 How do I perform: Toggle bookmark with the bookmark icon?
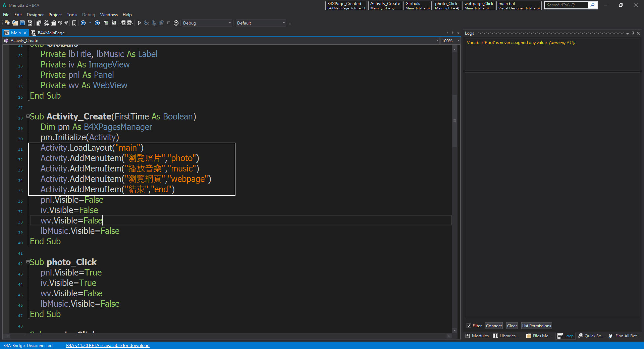point(74,23)
